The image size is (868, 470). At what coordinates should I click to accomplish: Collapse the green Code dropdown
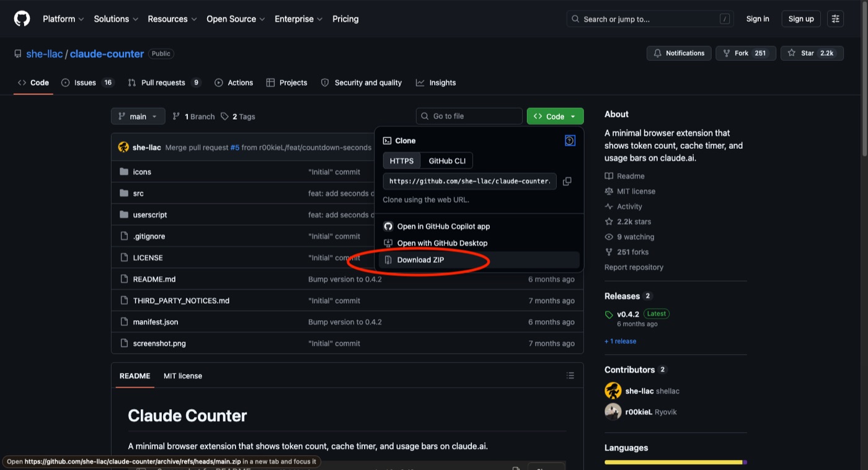pos(555,117)
